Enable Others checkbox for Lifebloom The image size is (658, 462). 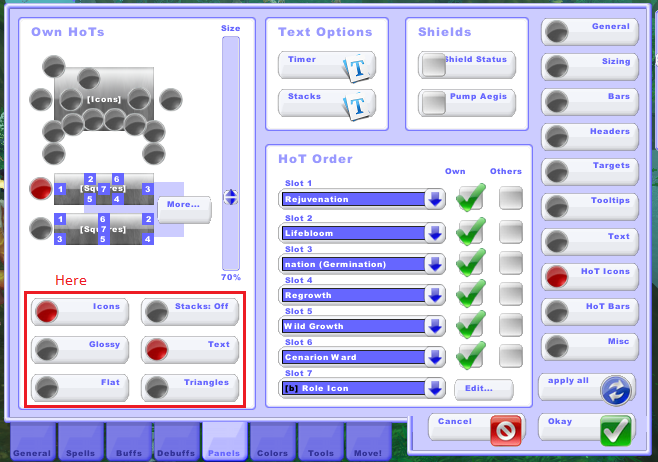[511, 234]
